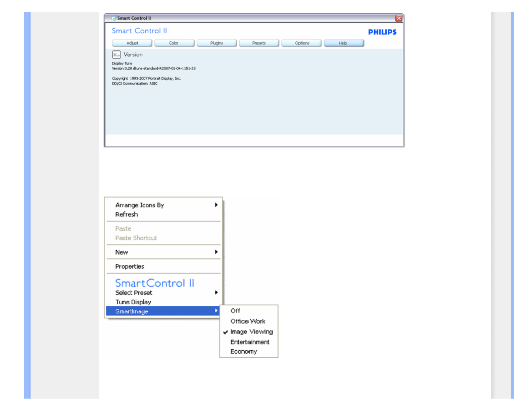532x411 pixels.
Task: Click the SmartControl II menu header
Action: pos(155,283)
